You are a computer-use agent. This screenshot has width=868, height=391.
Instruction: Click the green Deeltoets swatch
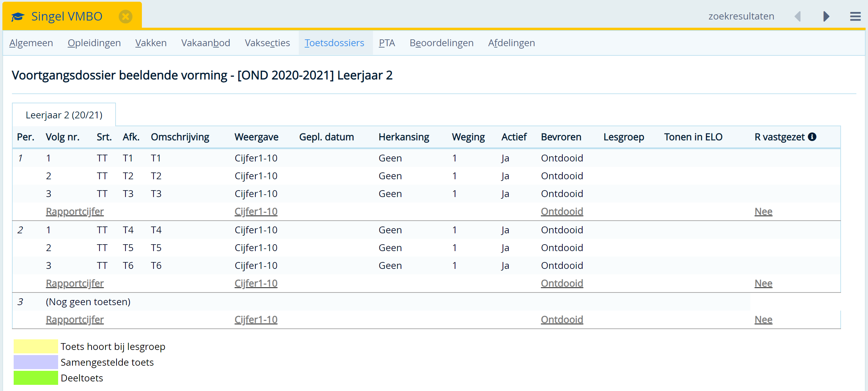coord(36,378)
